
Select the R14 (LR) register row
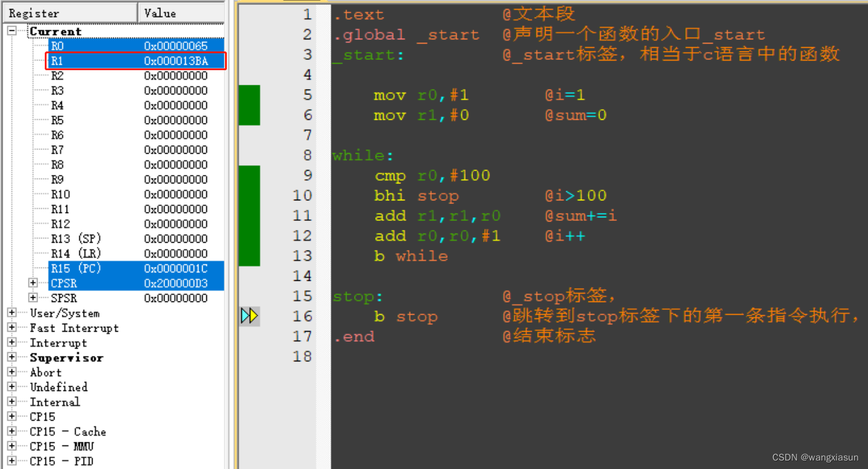coord(136,254)
